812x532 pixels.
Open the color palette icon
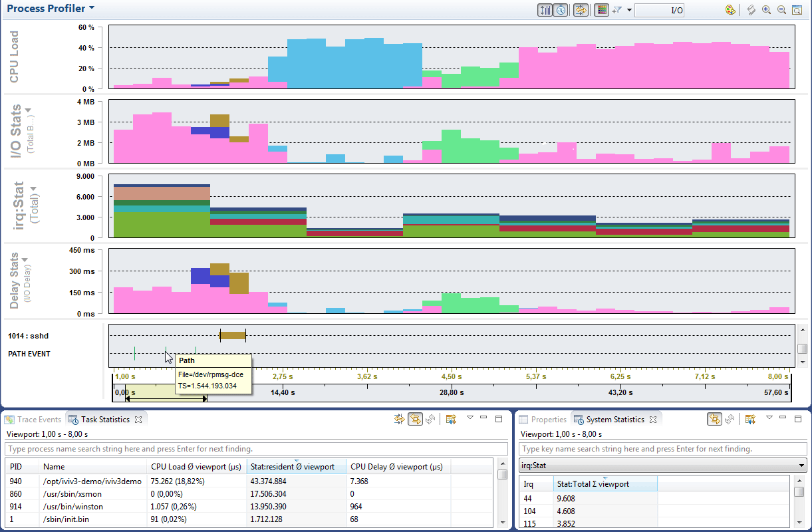[x=730, y=10]
